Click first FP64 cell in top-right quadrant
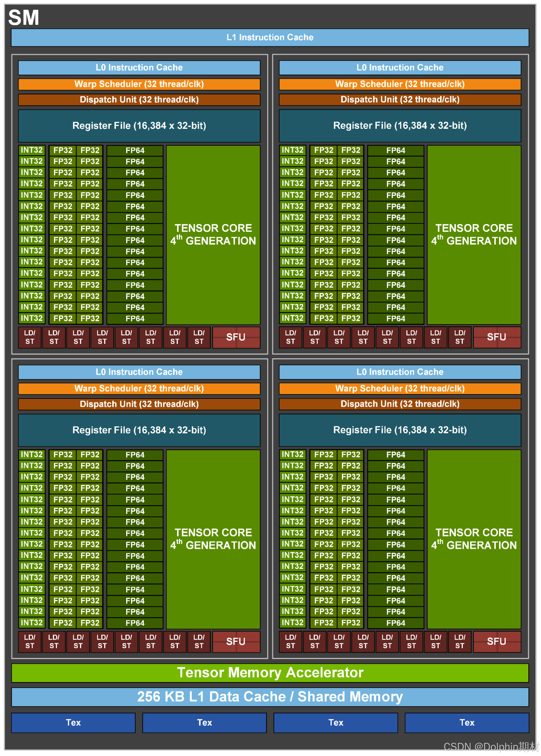This screenshot has height=756, width=541. click(x=396, y=150)
